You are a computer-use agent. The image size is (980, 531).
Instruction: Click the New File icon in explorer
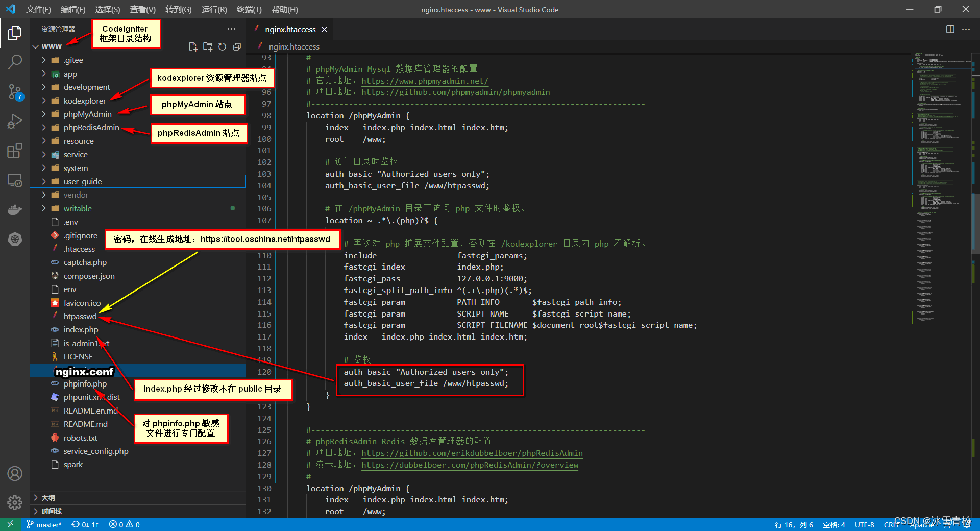(x=193, y=46)
